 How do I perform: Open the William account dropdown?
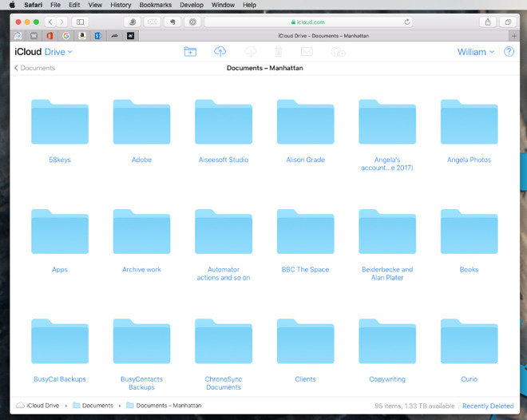click(x=476, y=52)
